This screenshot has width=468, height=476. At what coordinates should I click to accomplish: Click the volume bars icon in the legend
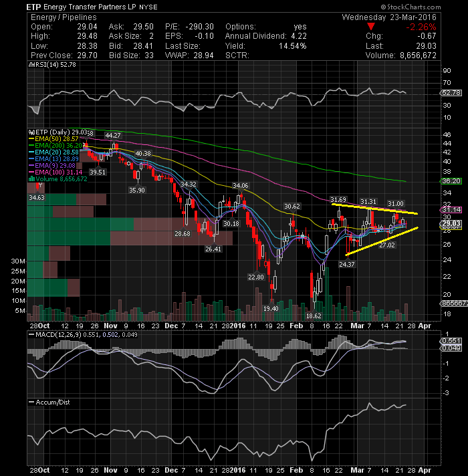pyautogui.click(x=31, y=178)
